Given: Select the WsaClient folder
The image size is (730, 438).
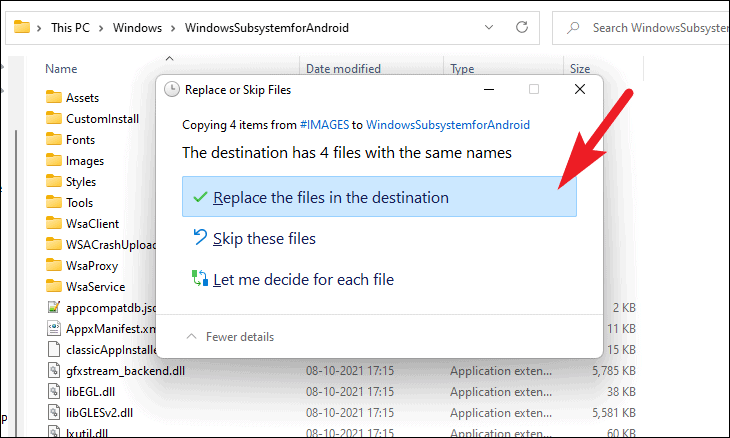Looking at the screenshot, I should tap(82, 223).
